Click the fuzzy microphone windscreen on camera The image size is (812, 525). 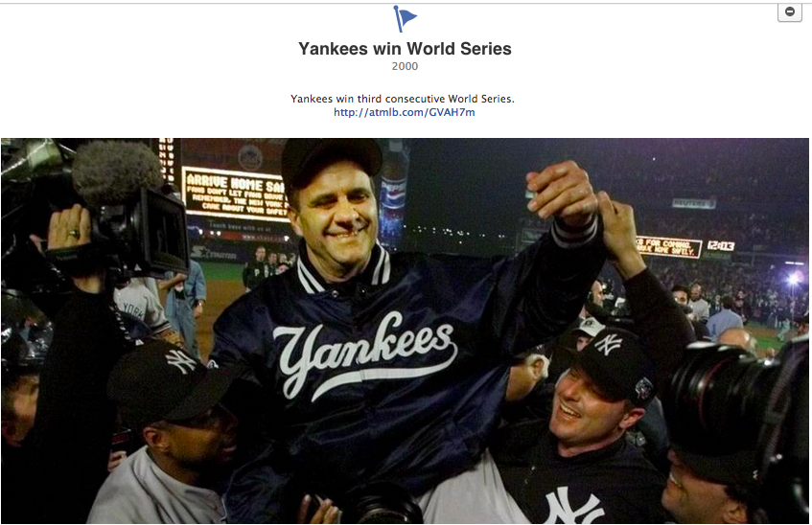117,171
